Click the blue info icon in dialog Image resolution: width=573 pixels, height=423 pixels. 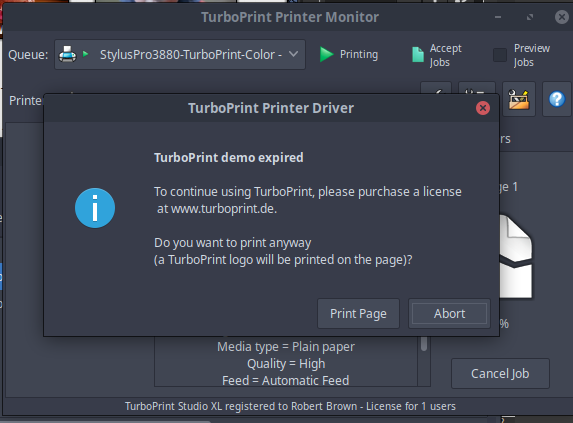point(95,208)
